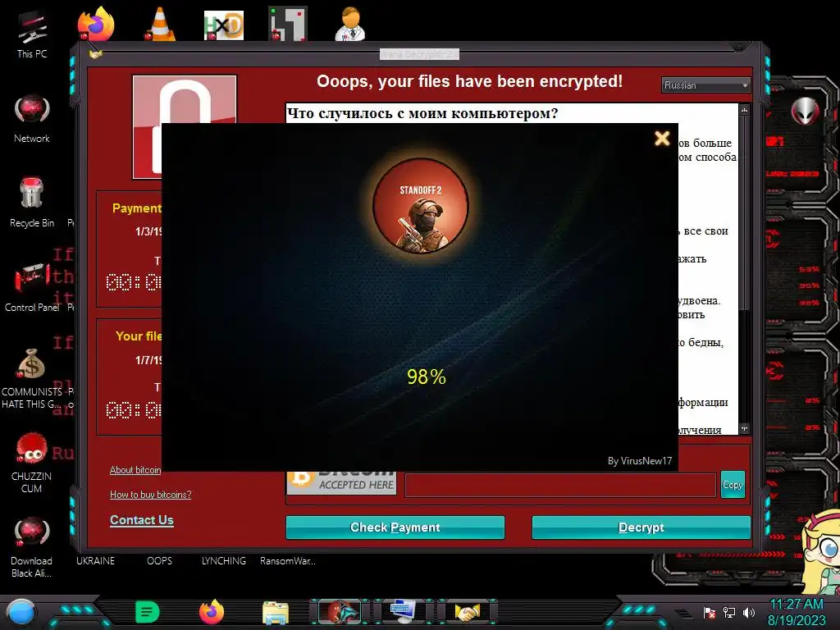The height and width of the screenshot is (630, 840).
Task: Open the Recycle Bin
Action: 32,203
